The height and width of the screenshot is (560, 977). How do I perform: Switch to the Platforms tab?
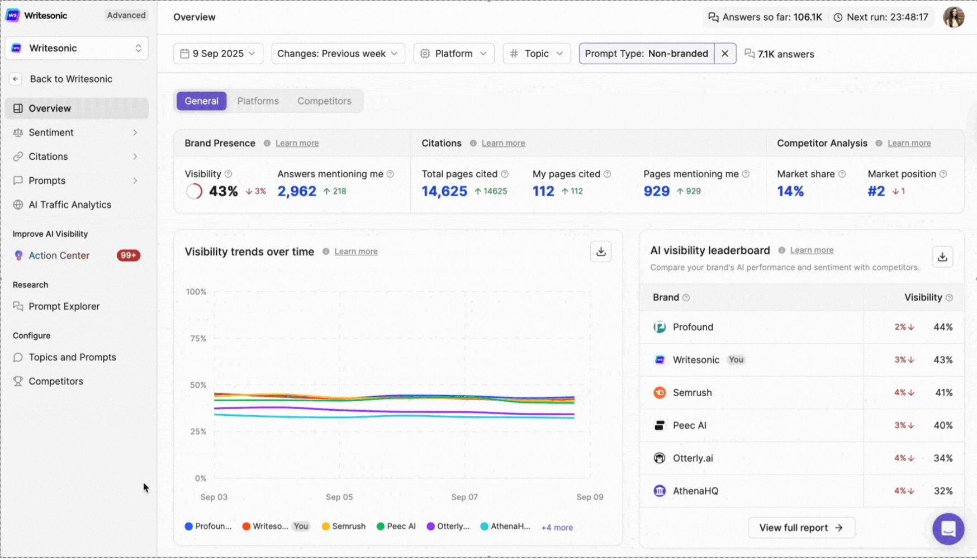click(x=258, y=101)
